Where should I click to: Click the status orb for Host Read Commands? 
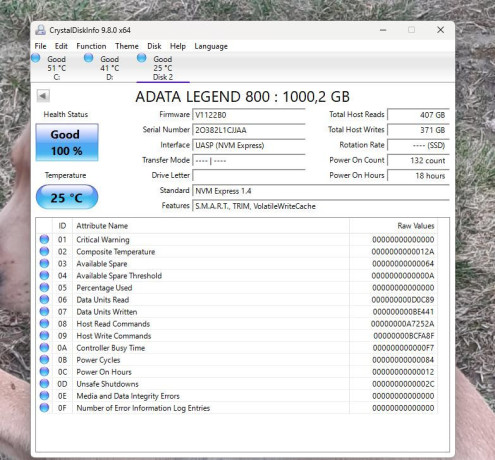(44, 323)
